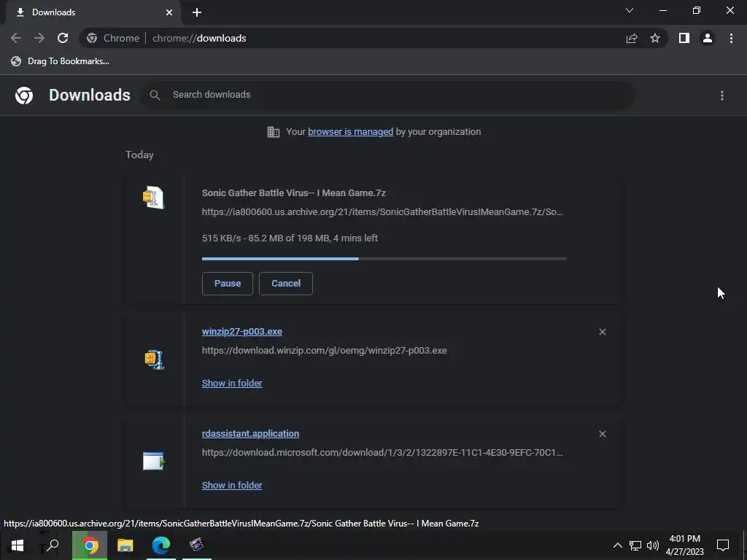Close the Downloads tab
747x560 pixels.
coord(169,12)
